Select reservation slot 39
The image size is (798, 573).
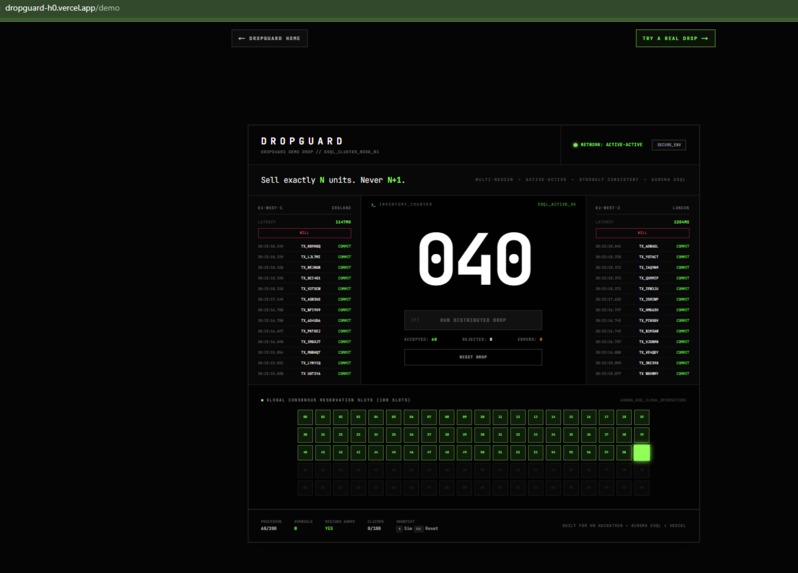(641, 435)
